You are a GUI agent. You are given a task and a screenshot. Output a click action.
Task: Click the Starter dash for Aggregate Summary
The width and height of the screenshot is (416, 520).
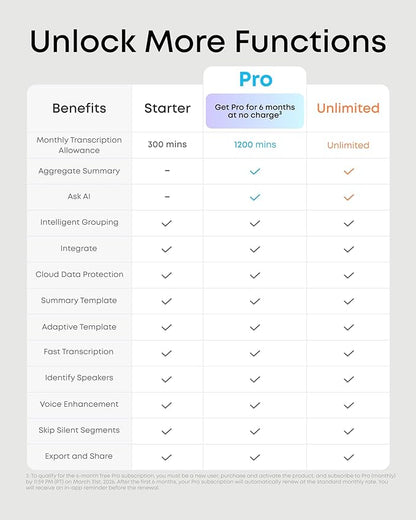[167, 171]
